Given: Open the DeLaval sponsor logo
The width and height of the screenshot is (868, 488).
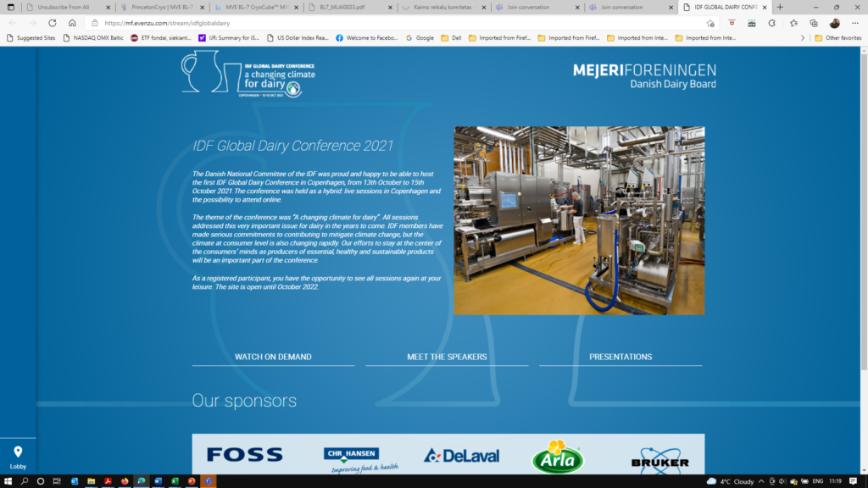Looking at the screenshot, I should (x=462, y=455).
